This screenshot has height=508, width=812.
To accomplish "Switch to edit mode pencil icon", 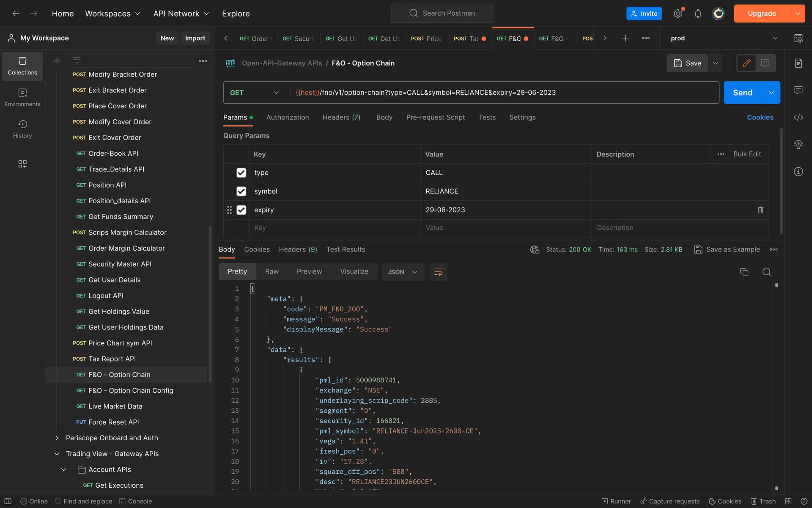I will [746, 63].
